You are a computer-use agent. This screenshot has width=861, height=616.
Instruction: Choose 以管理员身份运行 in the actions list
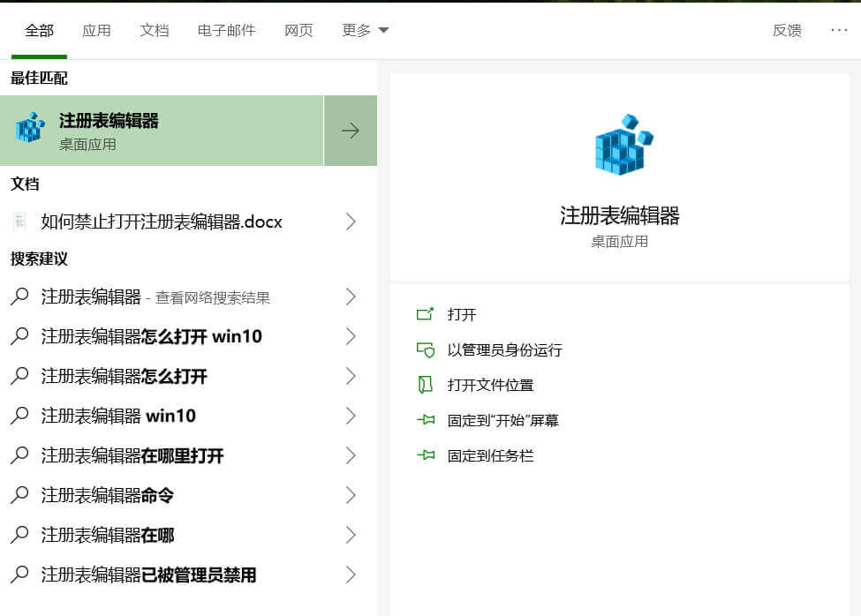pos(504,349)
